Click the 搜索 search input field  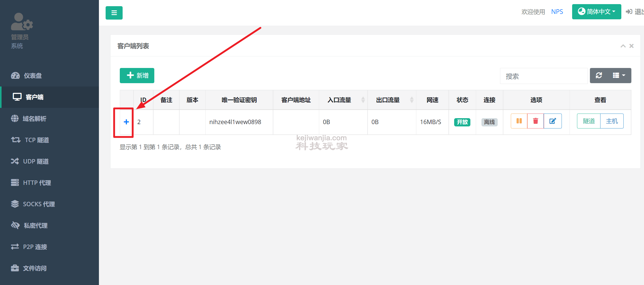544,76
